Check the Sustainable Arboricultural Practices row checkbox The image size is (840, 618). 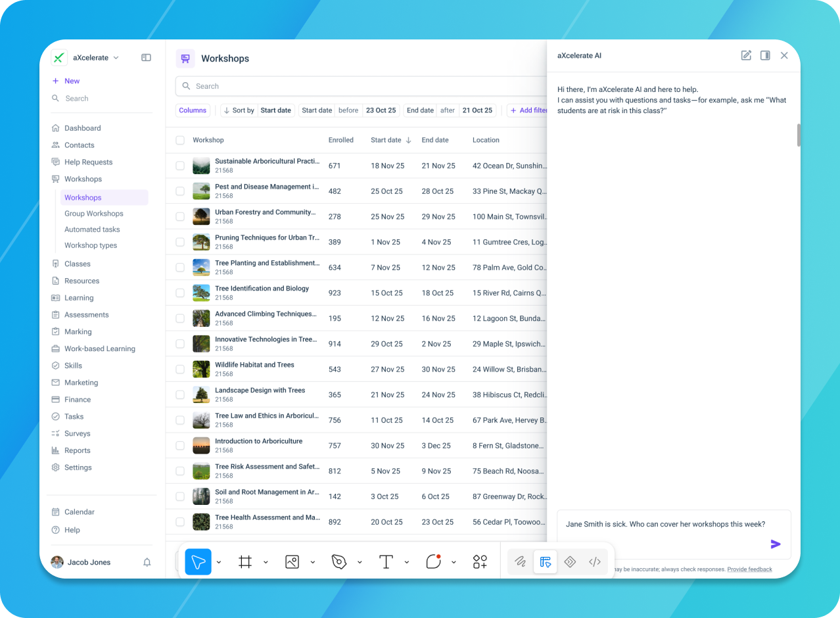[180, 166]
